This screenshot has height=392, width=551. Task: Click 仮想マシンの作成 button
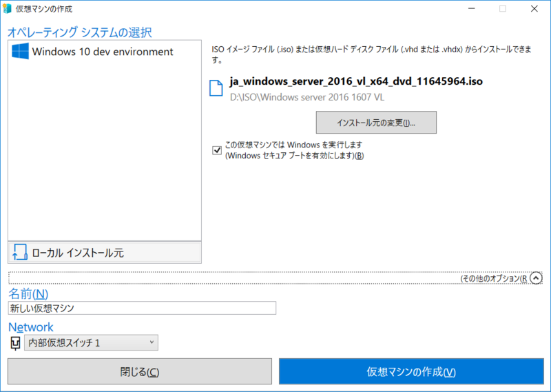[x=411, y=371]
